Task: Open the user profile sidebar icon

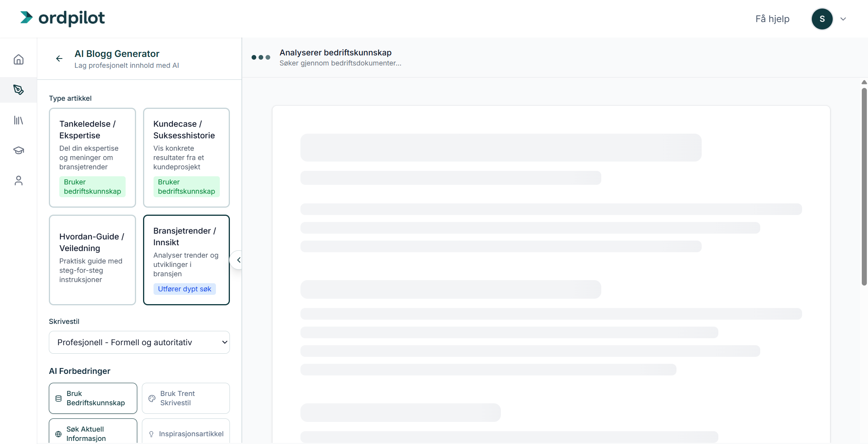Action: click(19, 181)
